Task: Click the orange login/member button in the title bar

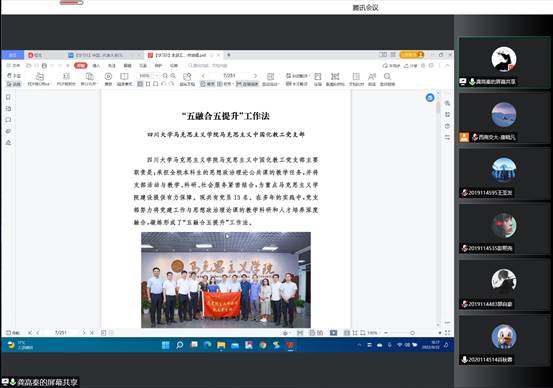Action: click(412, 55)
